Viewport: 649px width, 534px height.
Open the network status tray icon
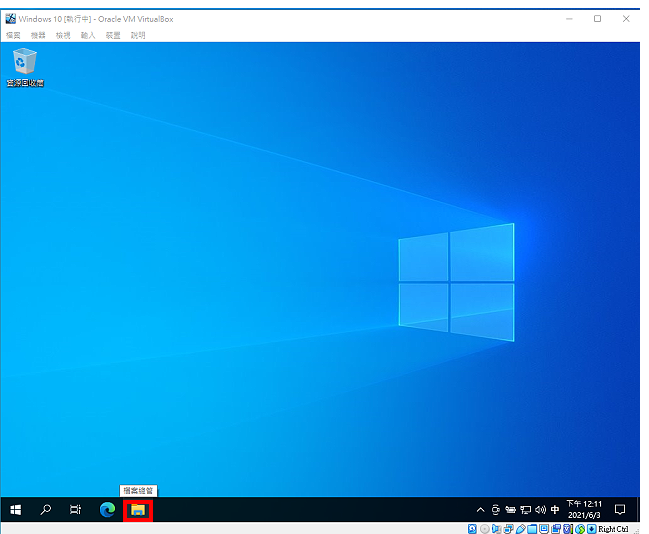[x=525, y=510]
